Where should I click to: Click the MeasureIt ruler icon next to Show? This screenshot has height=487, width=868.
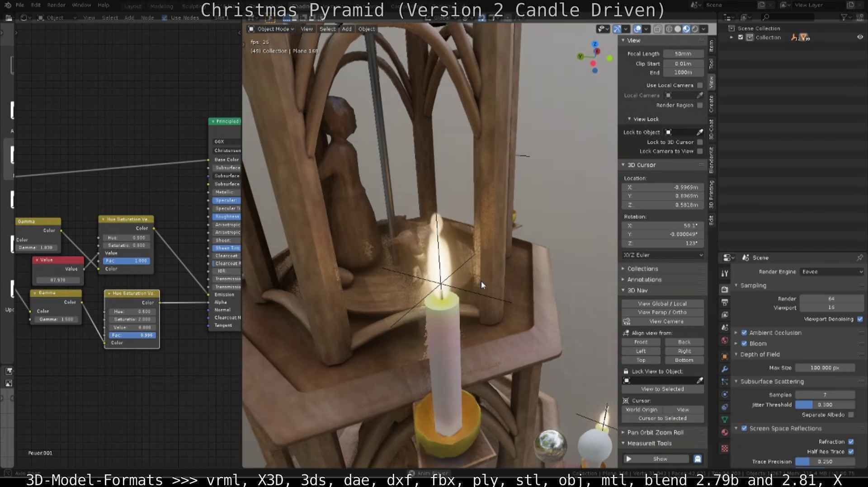(698, 459)
